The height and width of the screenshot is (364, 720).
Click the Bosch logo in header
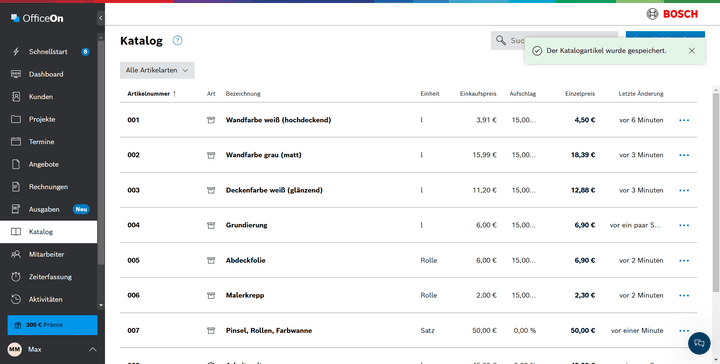coord(672,14)
